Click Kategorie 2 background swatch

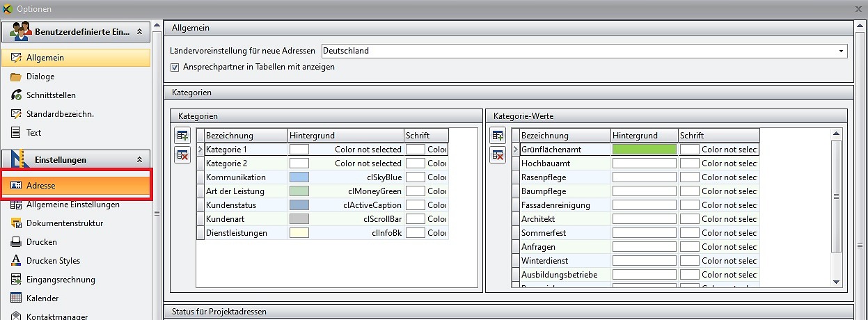tap(299, 163)
